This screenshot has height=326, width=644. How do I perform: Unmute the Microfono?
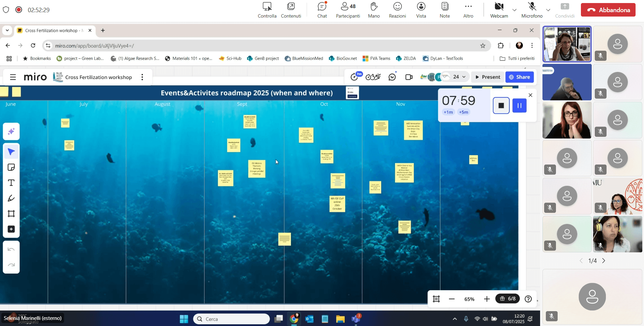click(x=532, y=10)
